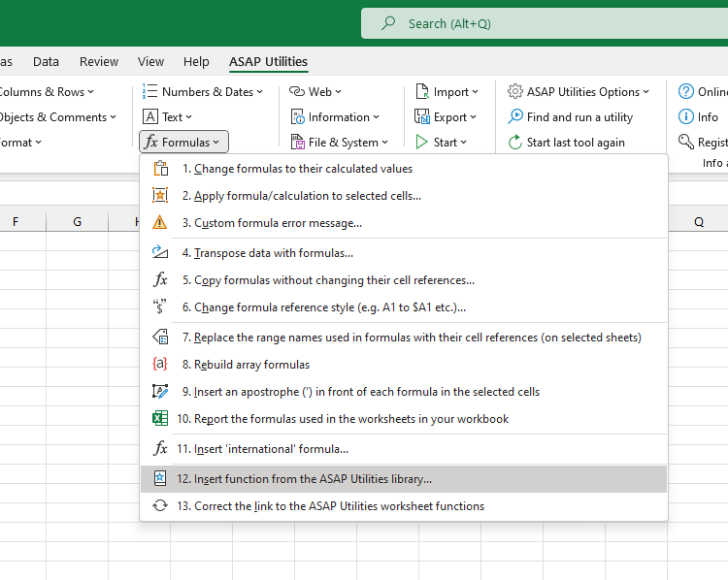Click the Find and run a utility icon

pyautogui.click(x=516, y=117)
